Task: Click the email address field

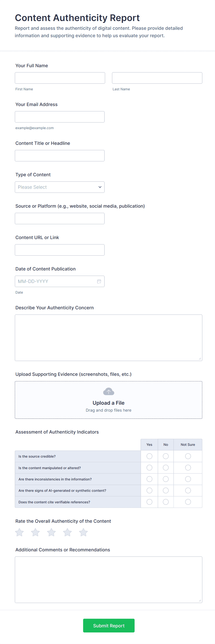Action: pyautogui.click(x=60, y=116)
